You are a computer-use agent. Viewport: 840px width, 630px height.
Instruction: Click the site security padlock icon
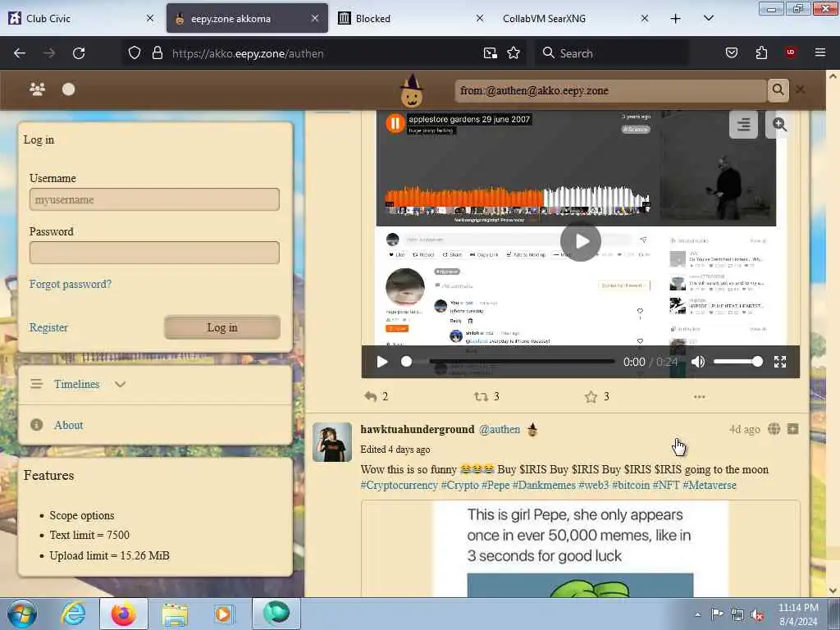[x=157, y=53]
